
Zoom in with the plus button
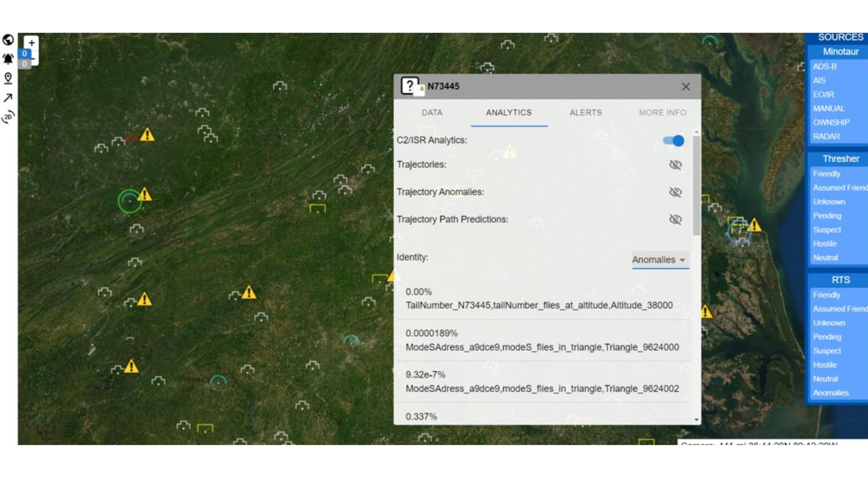(x=31, y=43)
